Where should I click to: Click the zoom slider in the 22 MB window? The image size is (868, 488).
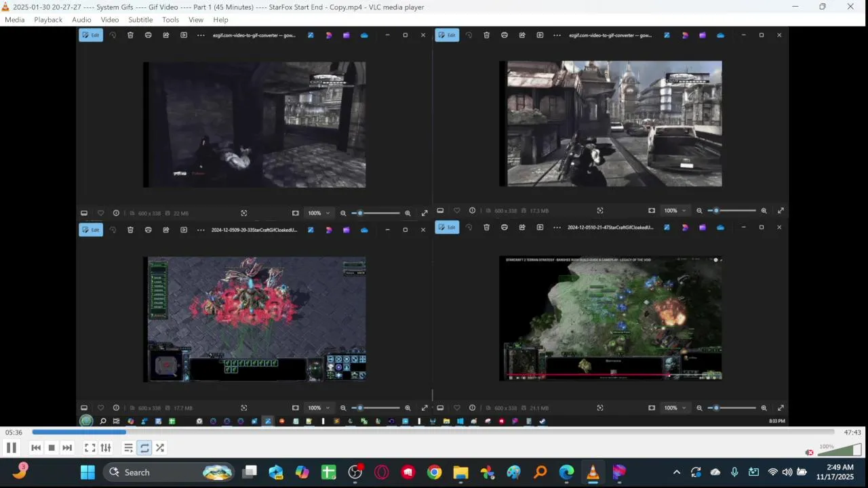375,213
